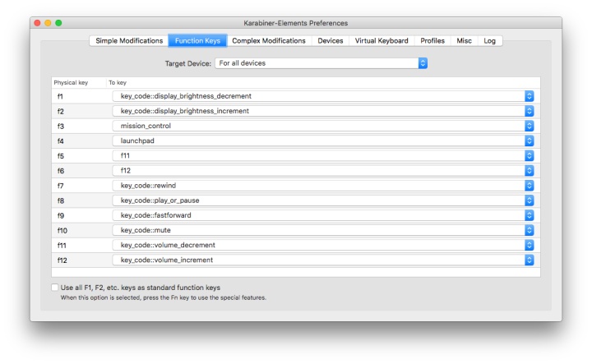Screen dimensions: 592x364
Task: Open the f11 volume_decrement mapping dropdown
Action: [323, 245]
